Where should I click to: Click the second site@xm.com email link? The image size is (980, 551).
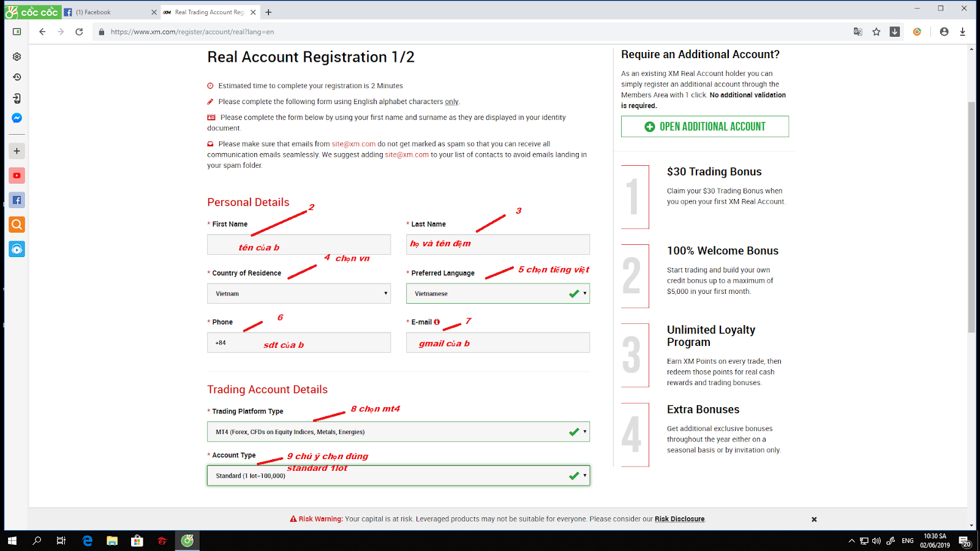pyautogui.click(x=407, y=155)
